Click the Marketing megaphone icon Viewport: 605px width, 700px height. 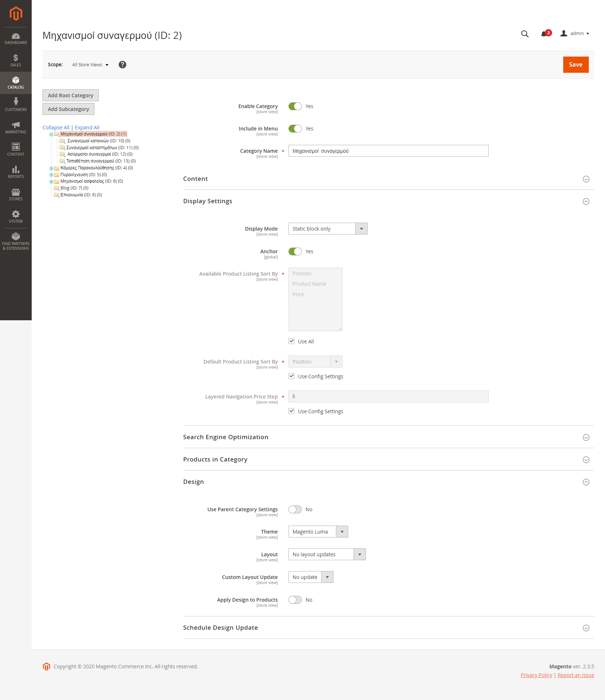tap(15, 127)
